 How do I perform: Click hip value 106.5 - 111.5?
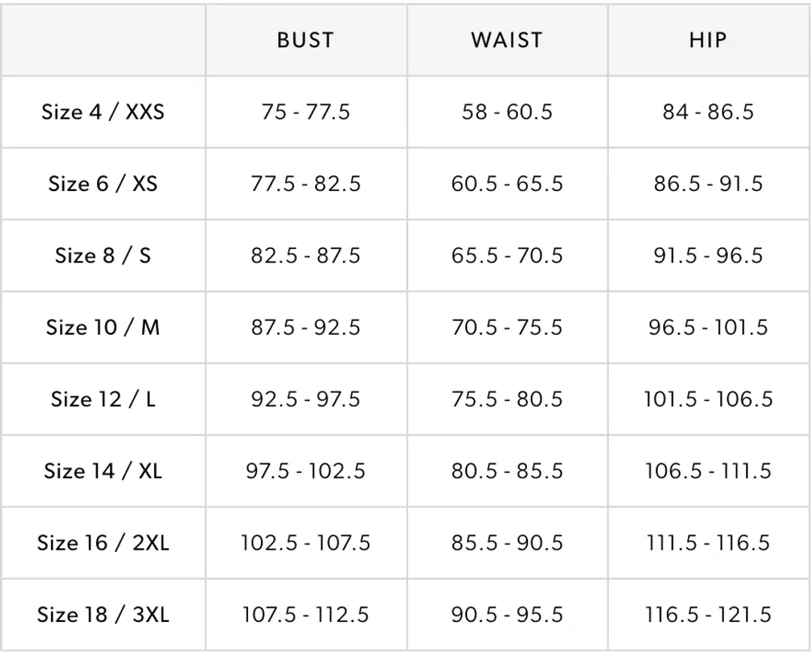pos(707,471)
